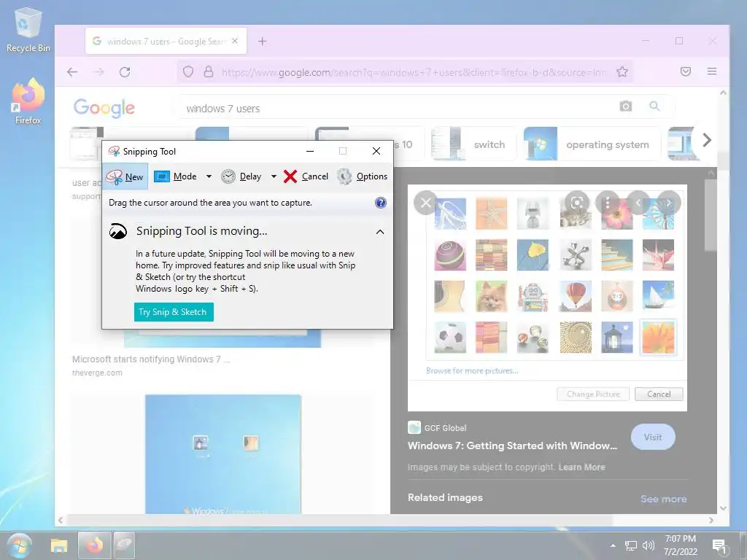Screen dimensions: 747x560
Task: Go back in Firefox
Action: [72, 72]
